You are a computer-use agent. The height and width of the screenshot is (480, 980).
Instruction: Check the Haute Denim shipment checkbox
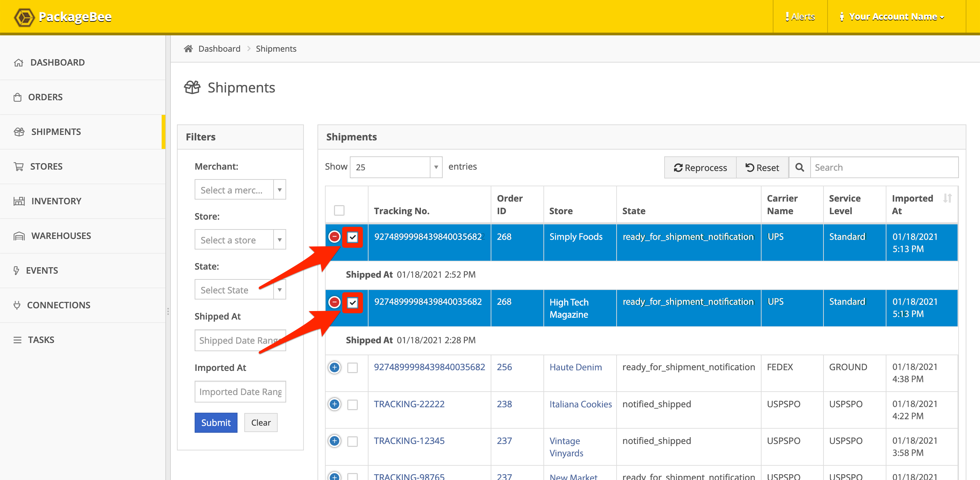(353, 368)
